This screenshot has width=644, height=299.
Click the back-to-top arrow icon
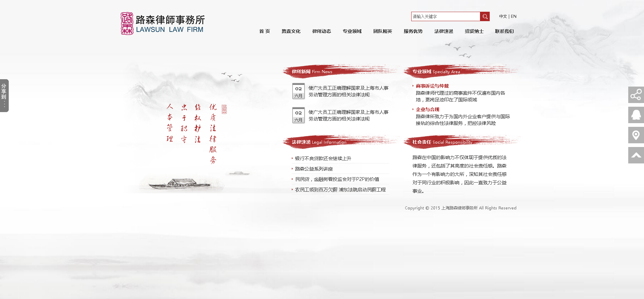[x=636, y=155]
